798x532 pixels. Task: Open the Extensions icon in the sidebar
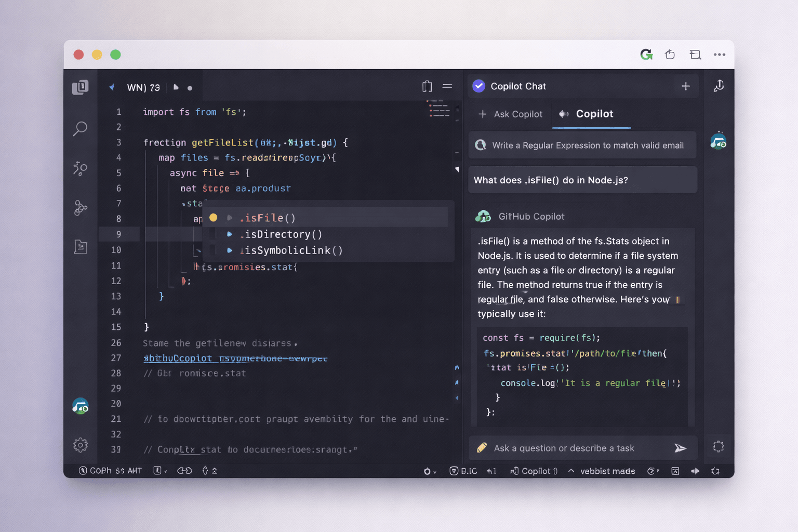point(81,247)
